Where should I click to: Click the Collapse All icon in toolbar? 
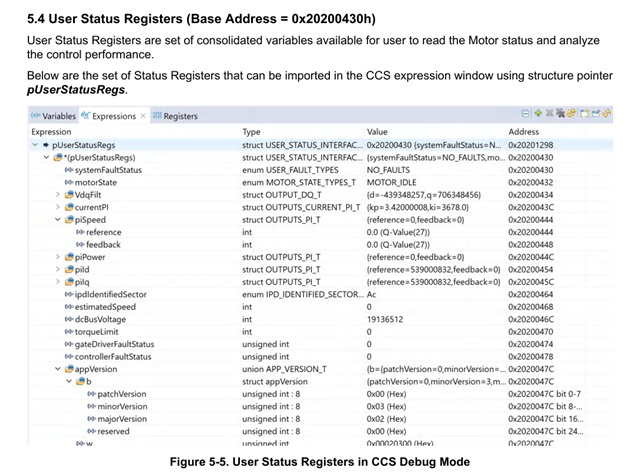pyautogui.click(x=526, y=114)
